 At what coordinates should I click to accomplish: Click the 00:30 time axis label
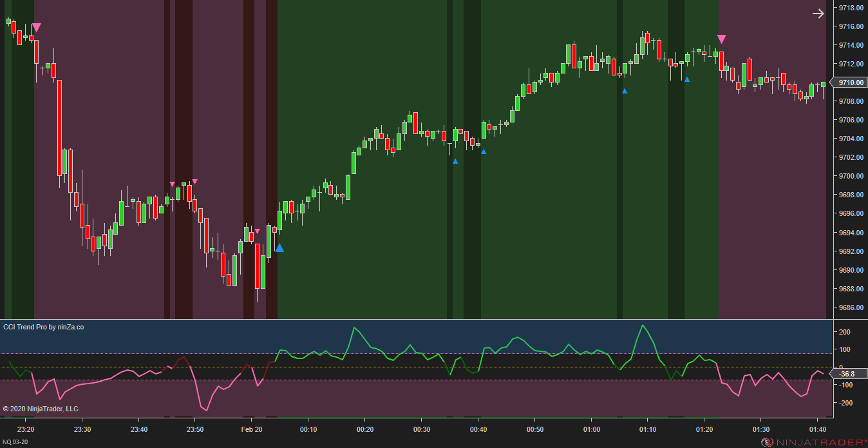422,429
